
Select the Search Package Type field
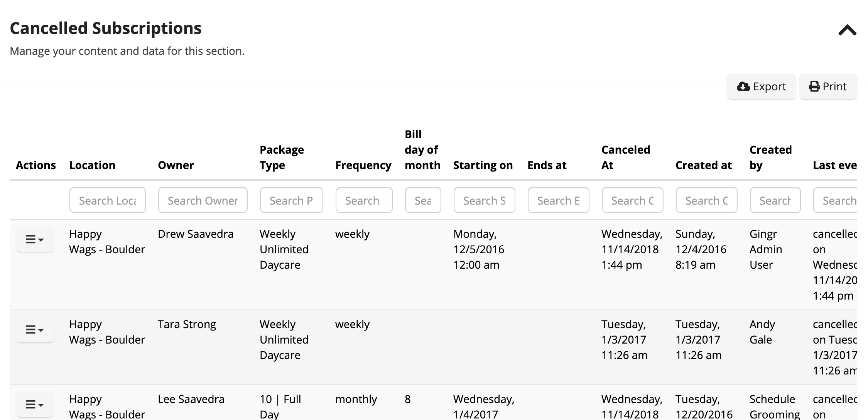point(291,200)
